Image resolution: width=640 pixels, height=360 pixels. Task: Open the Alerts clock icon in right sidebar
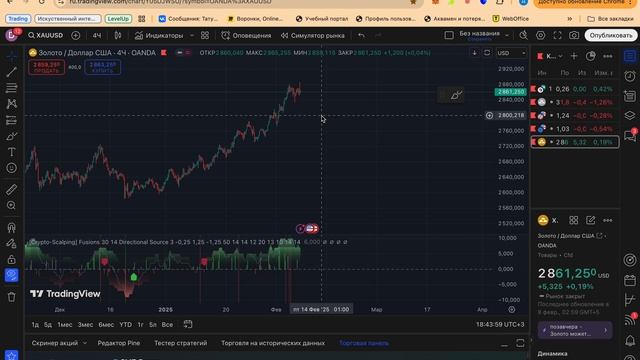coord(630,76)
